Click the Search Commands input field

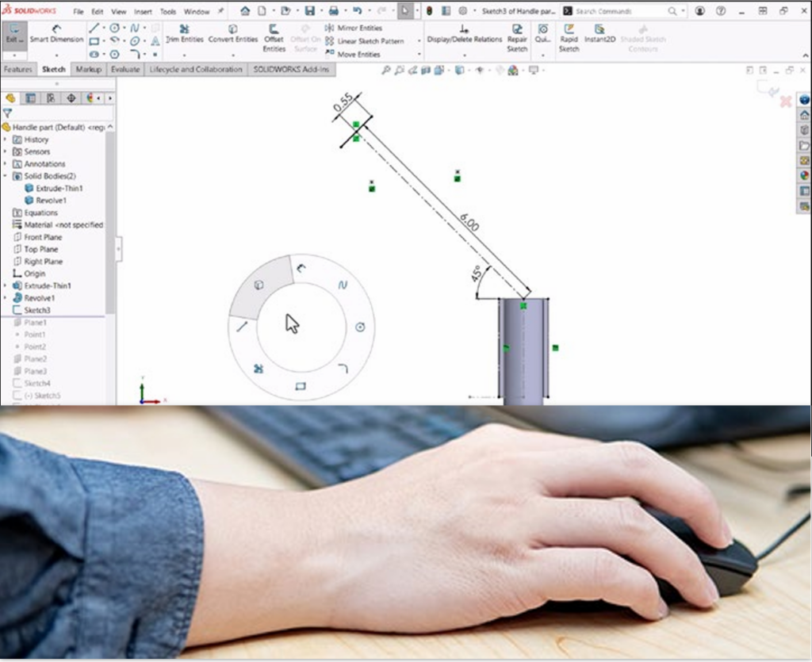click(619, 12)
